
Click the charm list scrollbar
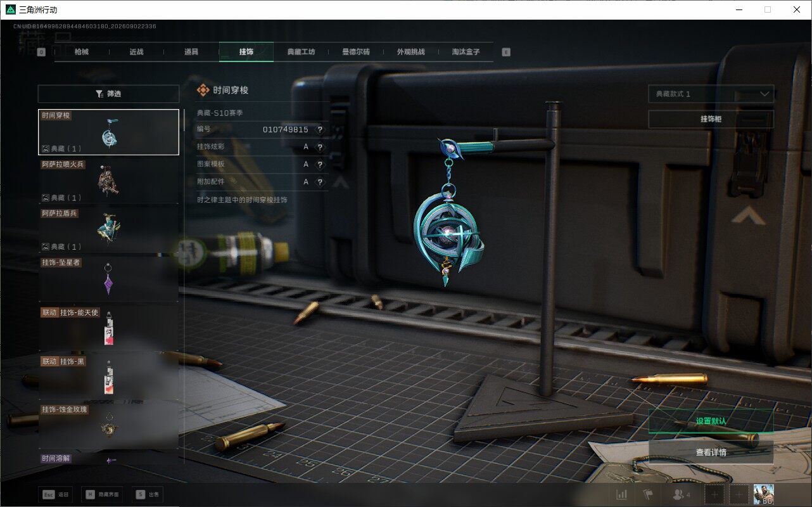click(184, 120)
